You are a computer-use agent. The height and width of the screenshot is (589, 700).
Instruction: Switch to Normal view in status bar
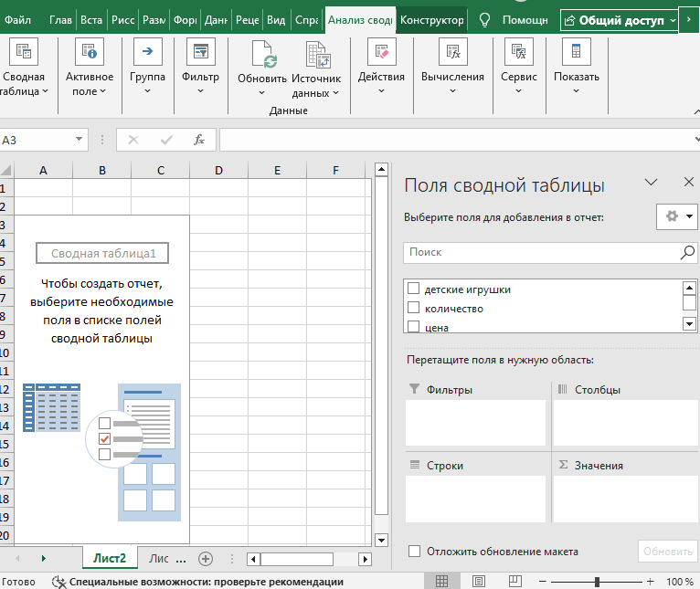point(441,582)
